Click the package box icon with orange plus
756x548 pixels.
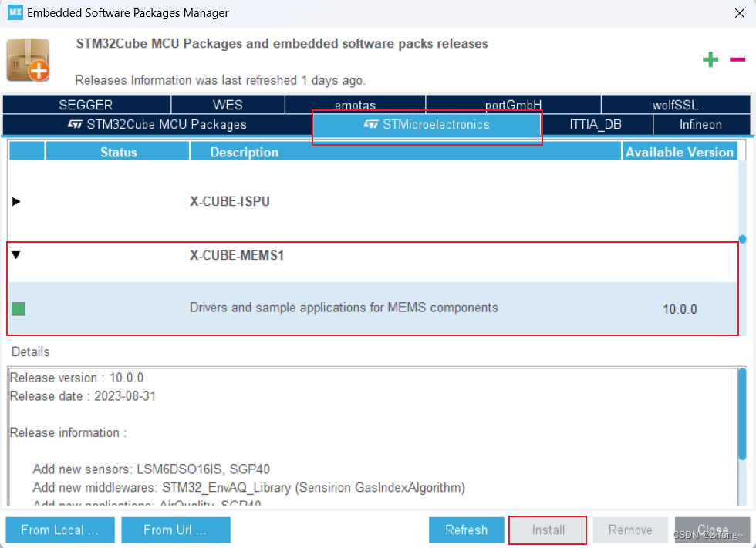coord(29,59)
